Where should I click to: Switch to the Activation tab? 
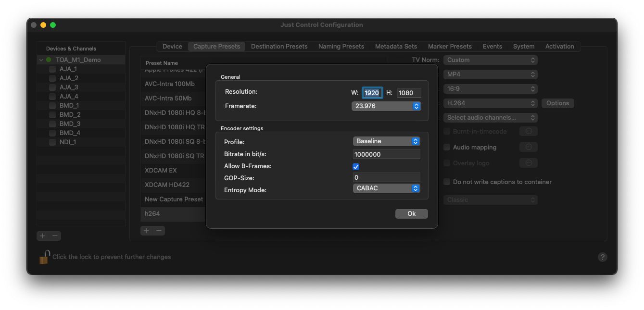(x=559, y=47)
